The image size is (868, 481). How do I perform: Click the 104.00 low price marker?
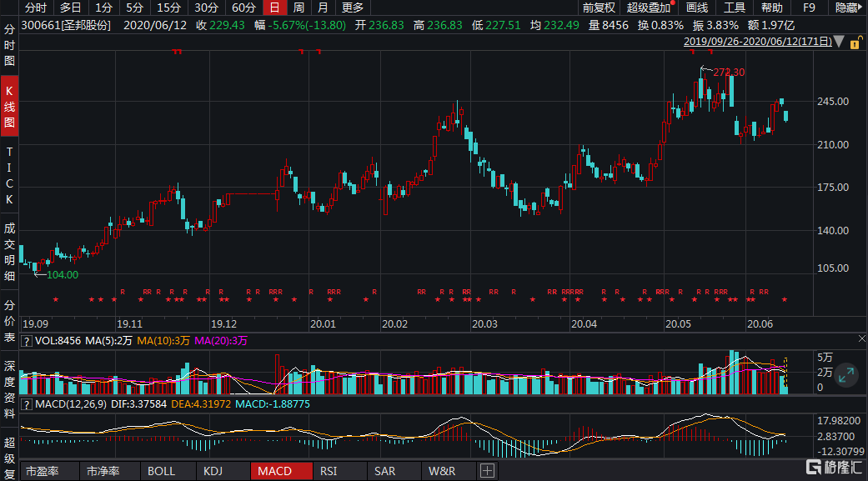click(63, 275)
